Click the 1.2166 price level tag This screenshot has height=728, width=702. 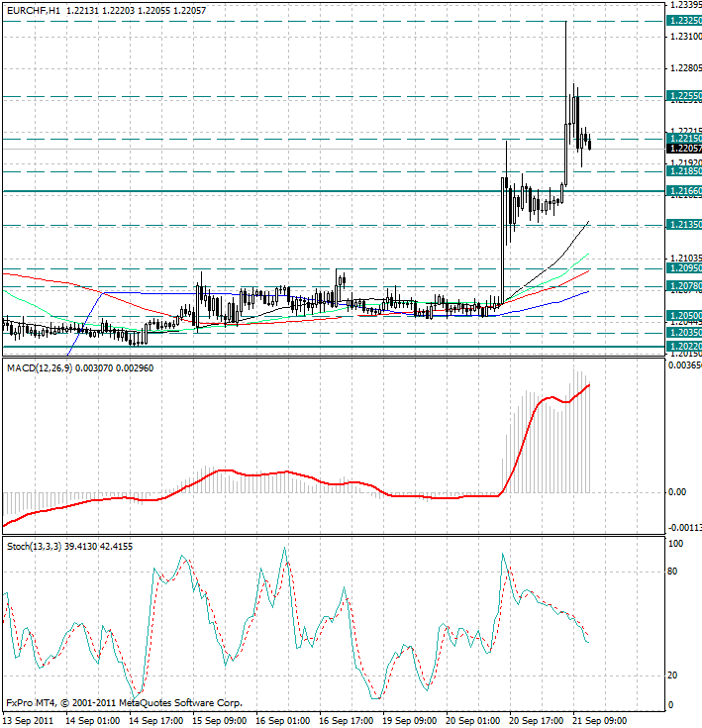coord(685,190)
